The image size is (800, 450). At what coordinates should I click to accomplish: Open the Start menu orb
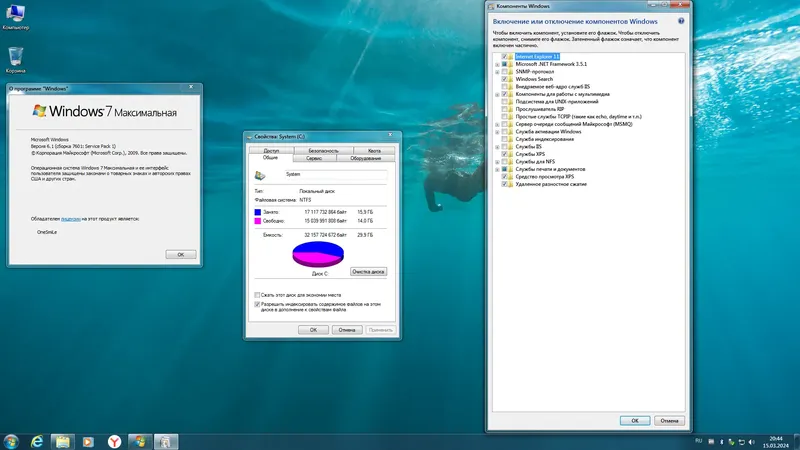point(11,441)
